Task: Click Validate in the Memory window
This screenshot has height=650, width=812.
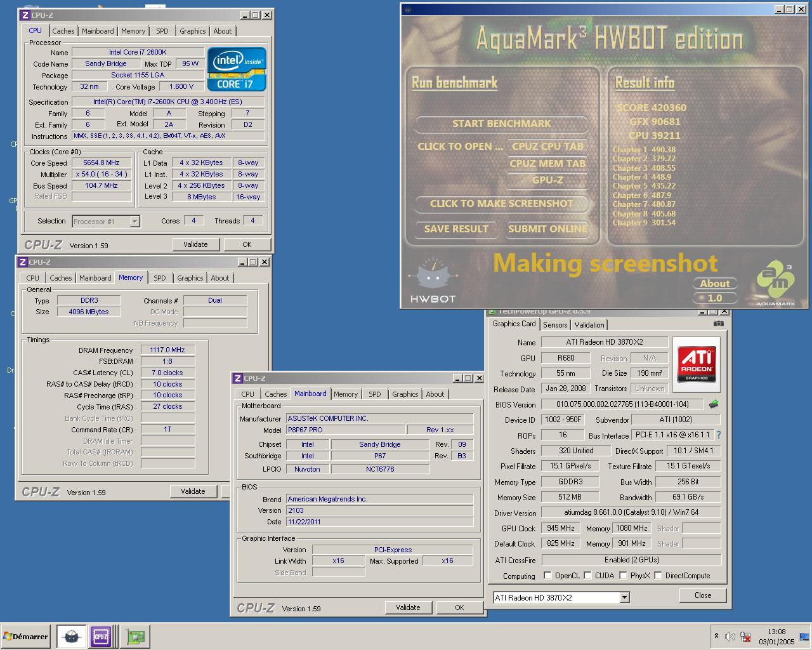Action: pyautogui.click(x=193, y=491)
